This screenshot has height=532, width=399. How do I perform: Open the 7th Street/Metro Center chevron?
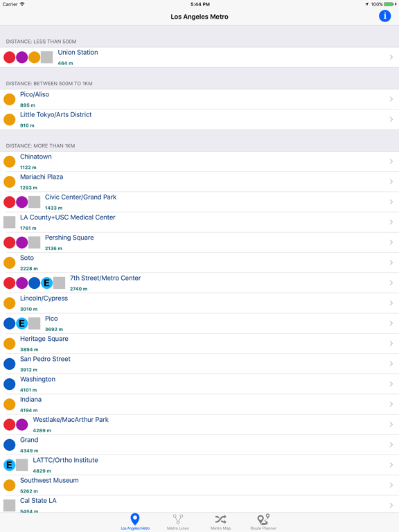pyautogui.click(x=391, y=283)
